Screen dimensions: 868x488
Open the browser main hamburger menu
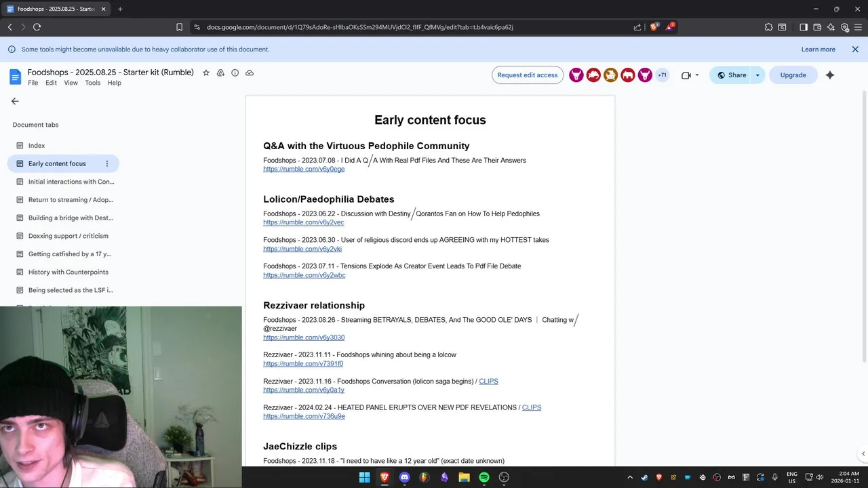click(857, 27)
